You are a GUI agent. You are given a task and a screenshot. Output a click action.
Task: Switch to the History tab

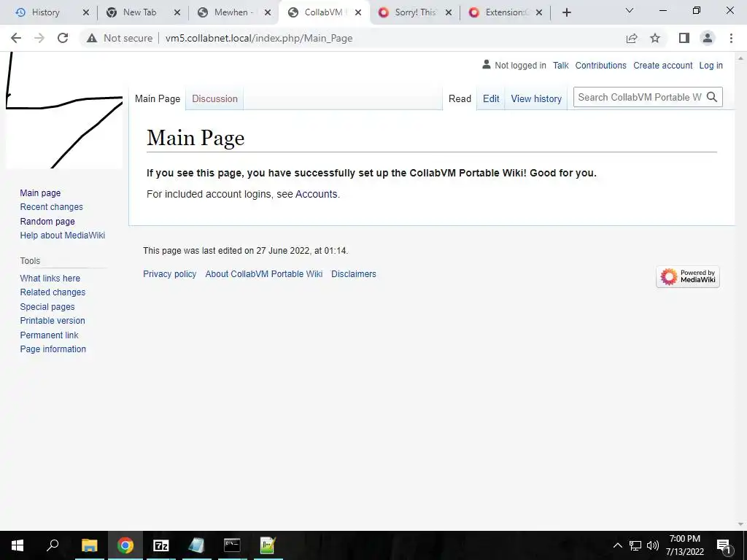tap(45, 12)
